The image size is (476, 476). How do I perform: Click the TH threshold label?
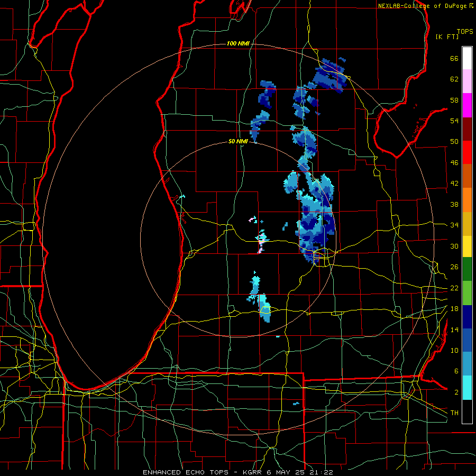point(454,413)
